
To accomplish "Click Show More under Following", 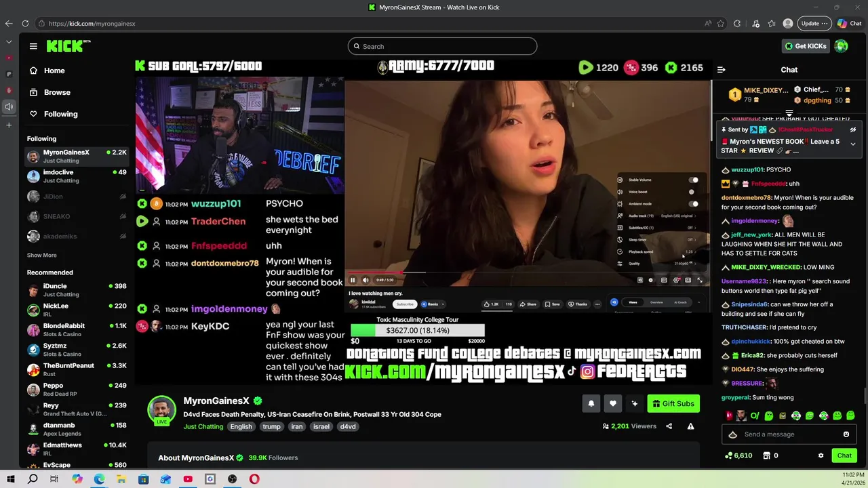I will coord(41,256).
